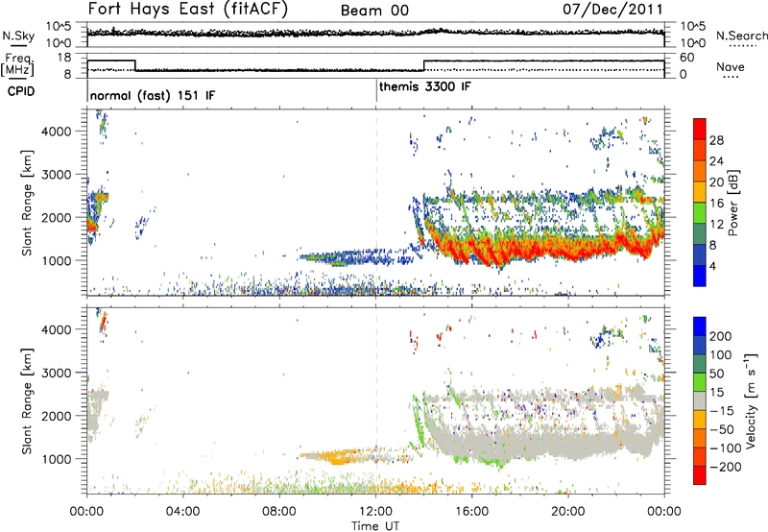Click the 'CPID' label

(x=21, y=91)
